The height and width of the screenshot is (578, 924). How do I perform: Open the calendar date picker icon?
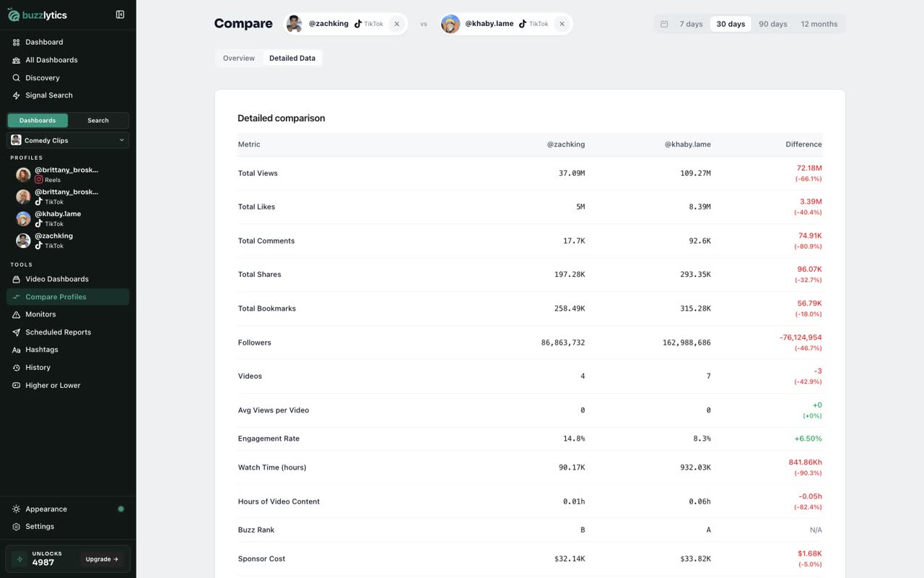coord(664,24)
